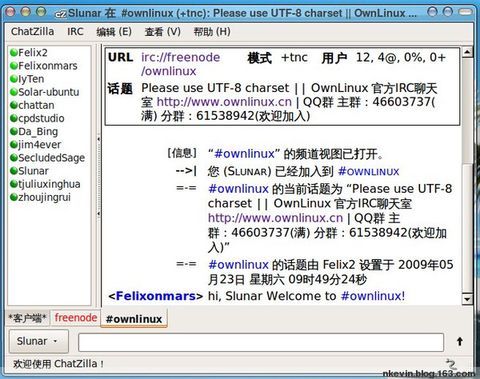Click green status icon beside zhoujingrui
Viewport: 480px width, 379px height.
coord(14,197)
